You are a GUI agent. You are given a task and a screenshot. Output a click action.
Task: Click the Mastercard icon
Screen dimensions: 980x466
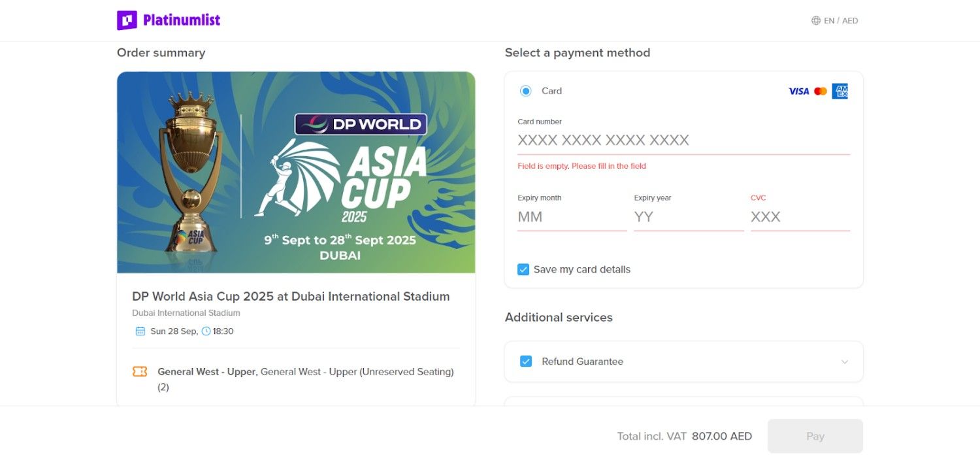click(820, 91)
